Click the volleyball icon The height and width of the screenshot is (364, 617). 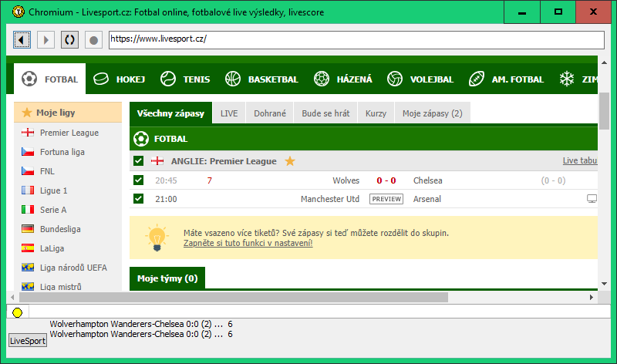coord(395,79)
